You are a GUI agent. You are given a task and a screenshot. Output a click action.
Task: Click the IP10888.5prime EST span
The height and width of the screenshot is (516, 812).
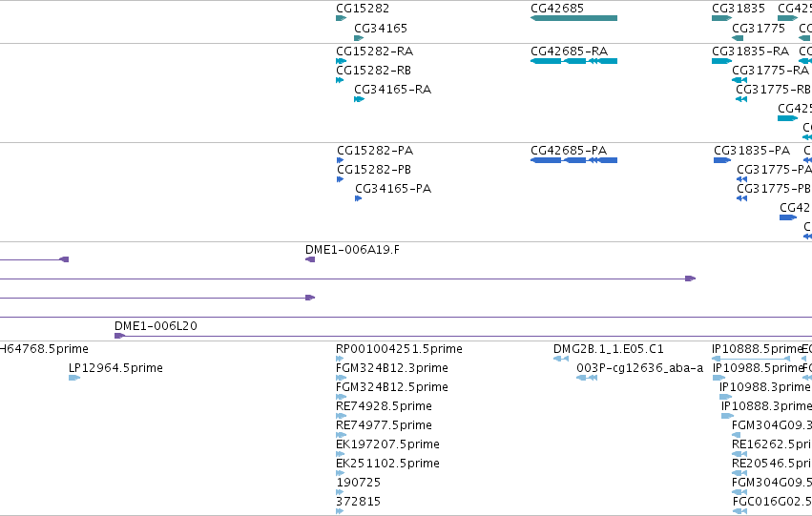coord(751,359)
